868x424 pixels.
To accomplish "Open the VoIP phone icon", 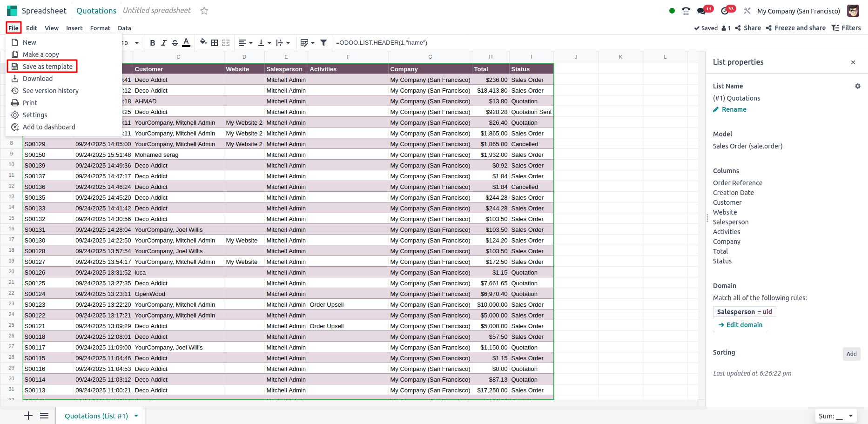I will click(x=686, y=11).
